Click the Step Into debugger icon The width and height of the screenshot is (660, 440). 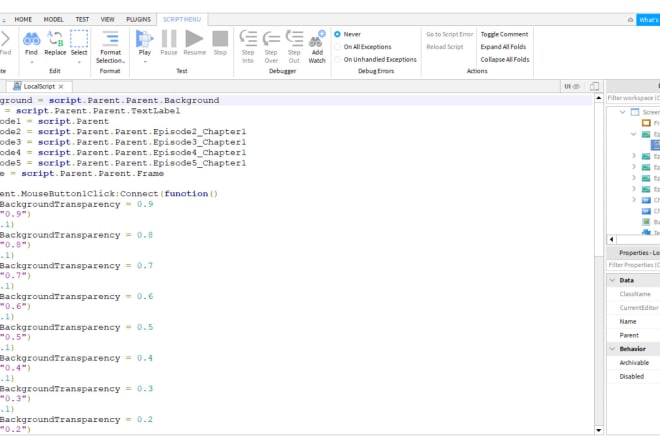248,40
